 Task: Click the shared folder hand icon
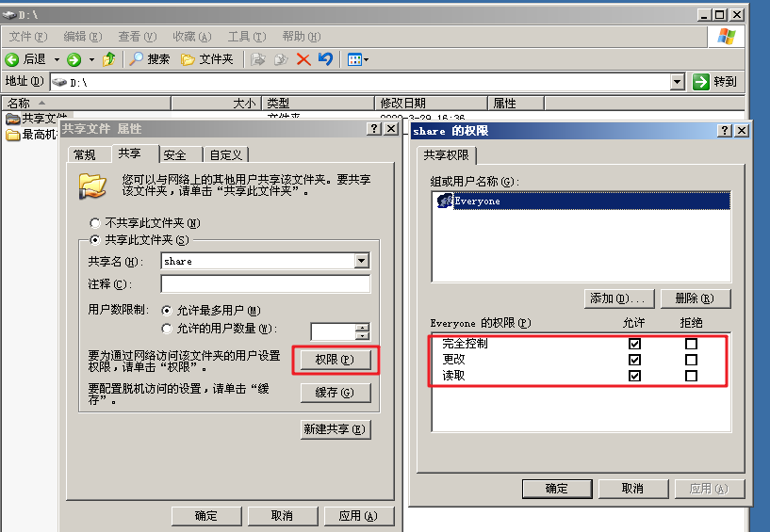tap(92, 186)
